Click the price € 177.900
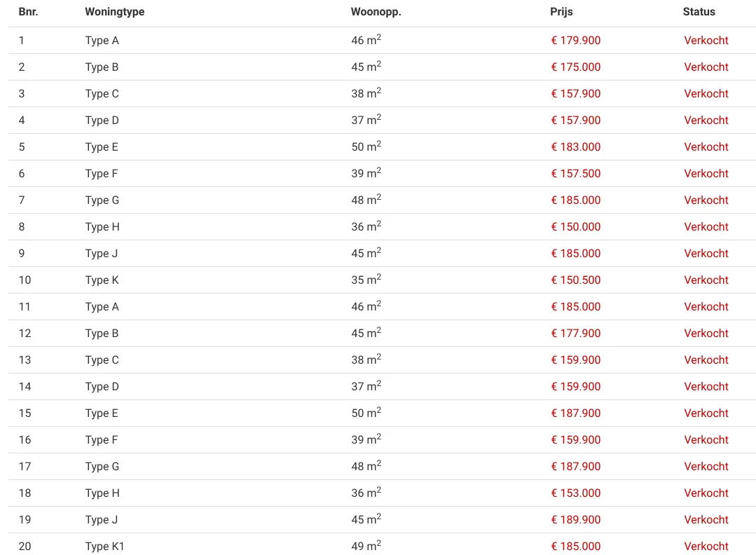Image resolution: width=756 pixels, height=555 pixels. tap(576, 333)
